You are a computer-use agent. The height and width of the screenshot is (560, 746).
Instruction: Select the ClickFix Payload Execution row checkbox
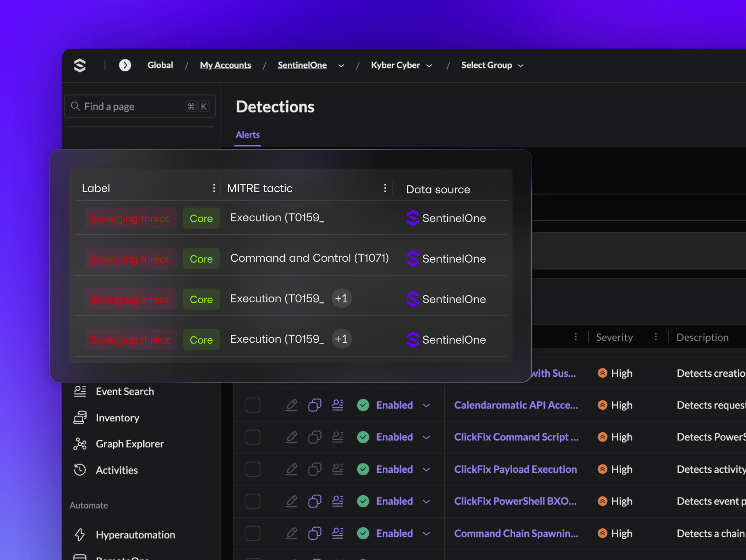pyautogui.click(x=253, y=469)
